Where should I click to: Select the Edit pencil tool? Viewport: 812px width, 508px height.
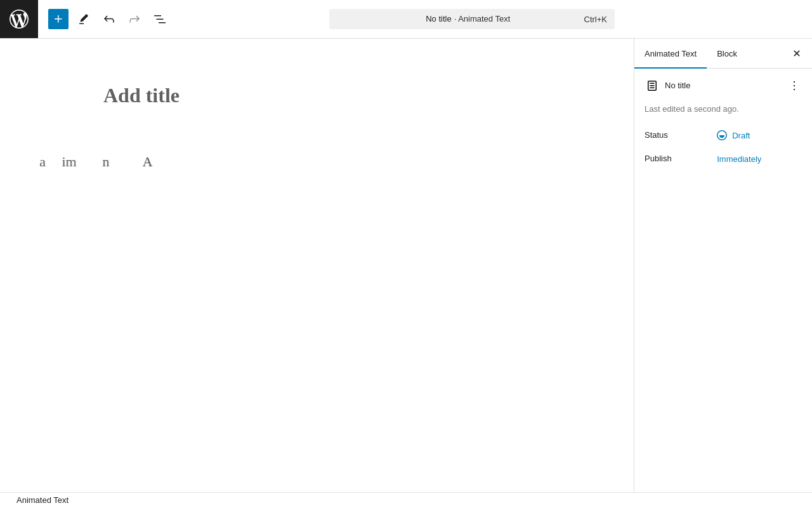[84, 19]
